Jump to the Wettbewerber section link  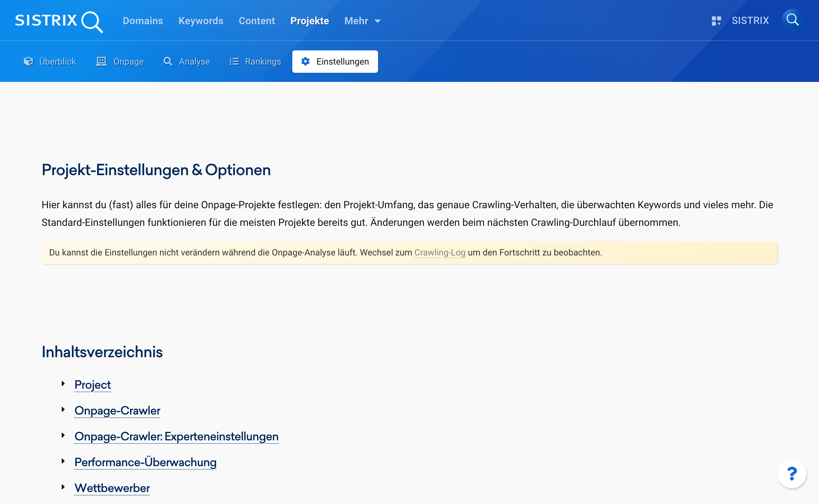(x=112, y=488)
